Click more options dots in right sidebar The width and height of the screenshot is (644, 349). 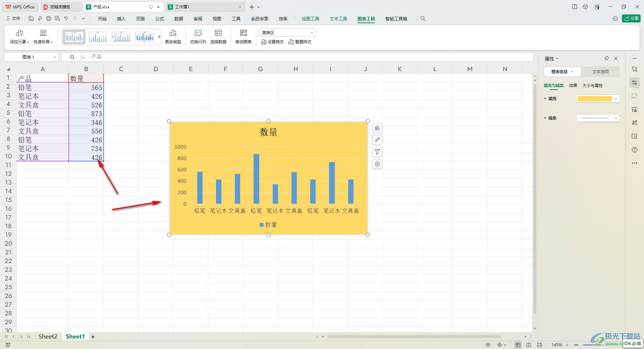click(635, 163)
